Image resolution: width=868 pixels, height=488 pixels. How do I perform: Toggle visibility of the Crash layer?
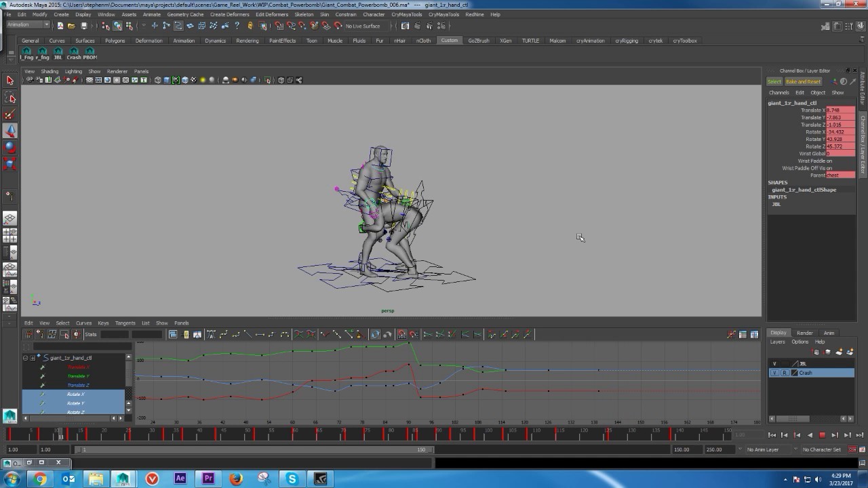coord(774,372)
